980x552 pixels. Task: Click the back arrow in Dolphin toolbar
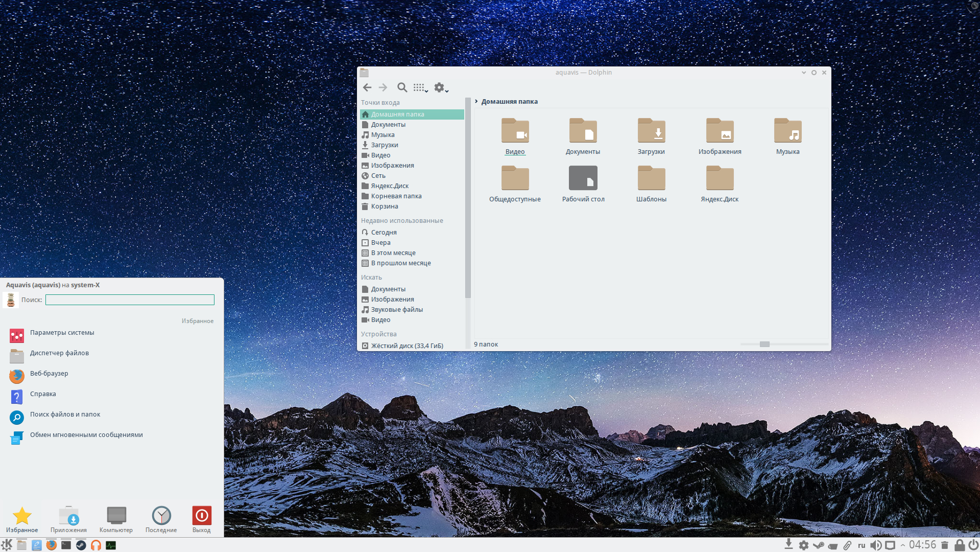[x=367, y=87]
